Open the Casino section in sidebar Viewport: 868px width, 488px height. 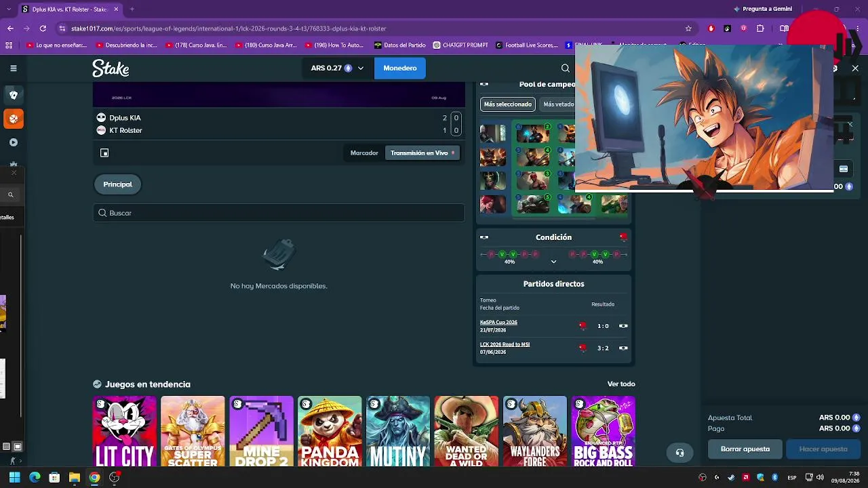pos(13,95)
